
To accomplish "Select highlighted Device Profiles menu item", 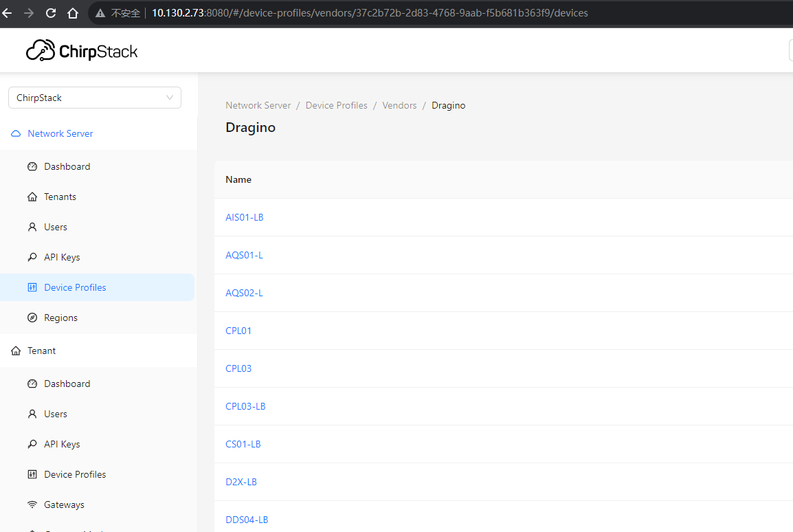I will pos(97,288).
